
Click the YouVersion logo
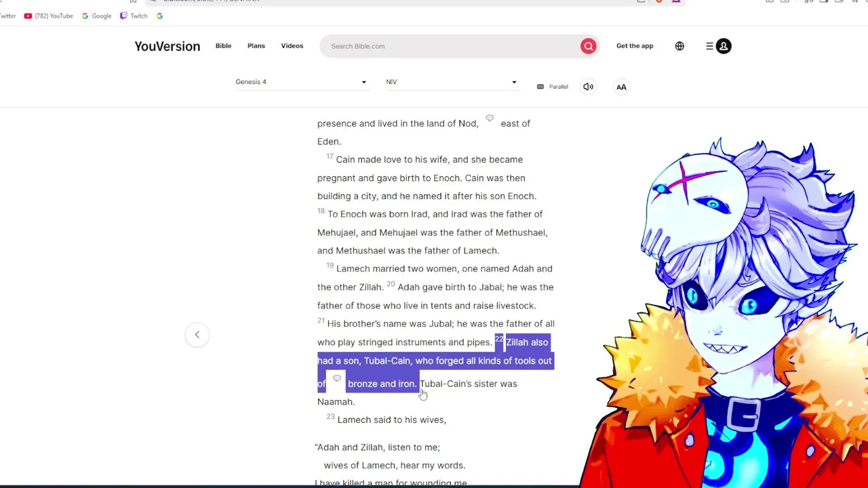coord(167,46)
